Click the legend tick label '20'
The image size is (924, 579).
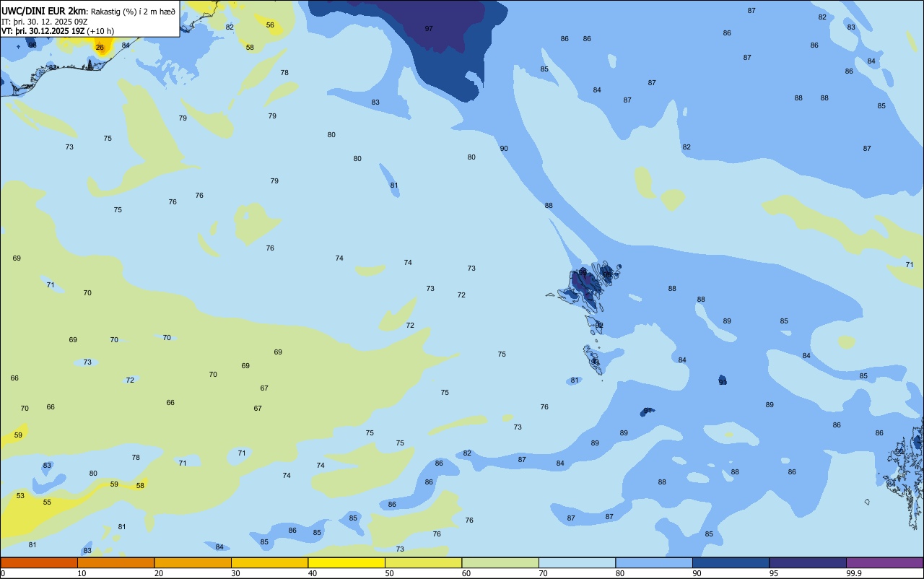(x=159, y=573)
